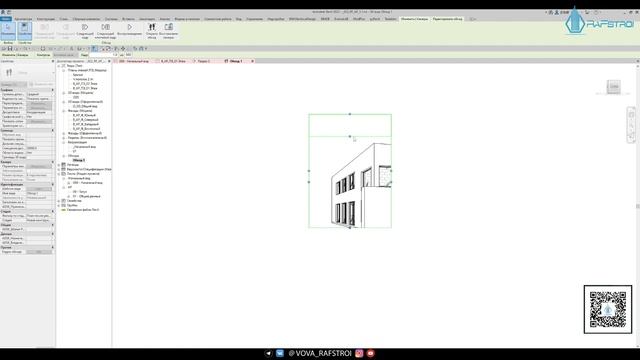Expand the Ведомости/Спецификации node
640x360 pixels.
pos(59,169)
